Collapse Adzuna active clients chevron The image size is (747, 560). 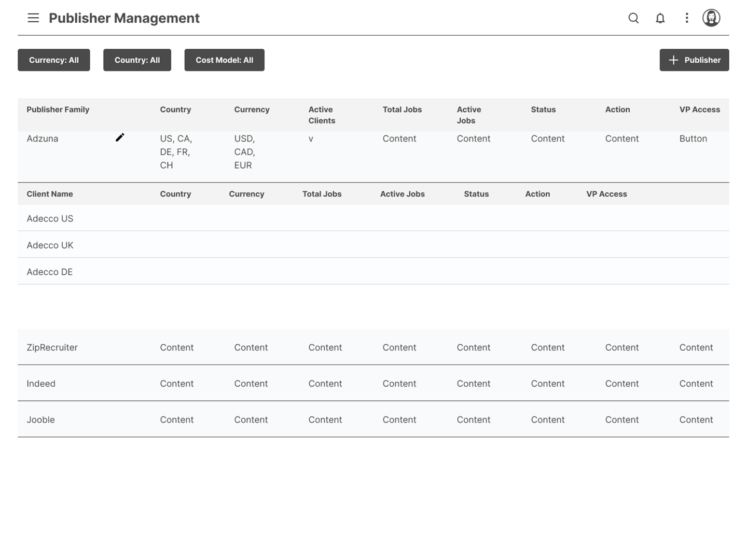[311, 139]
